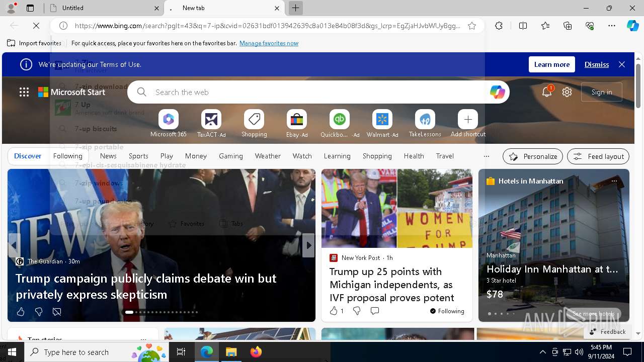Open split screen icon

point(523,26)
